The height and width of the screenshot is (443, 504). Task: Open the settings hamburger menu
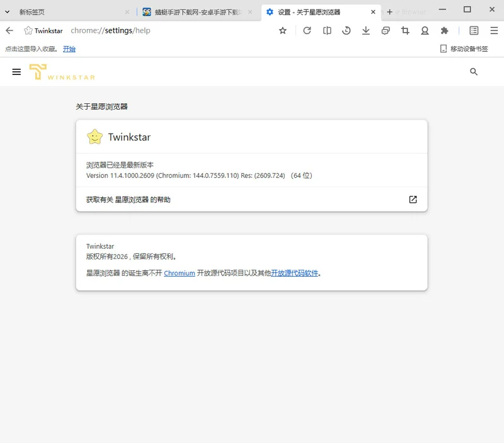16,72
